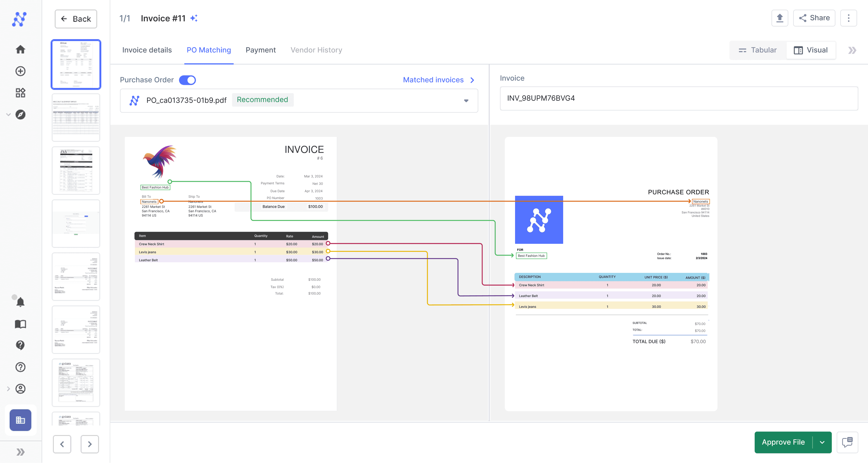Open the compass explore icon
Image resolution: width=868 pixels, height=463 pixels.
tap(20, 114)
